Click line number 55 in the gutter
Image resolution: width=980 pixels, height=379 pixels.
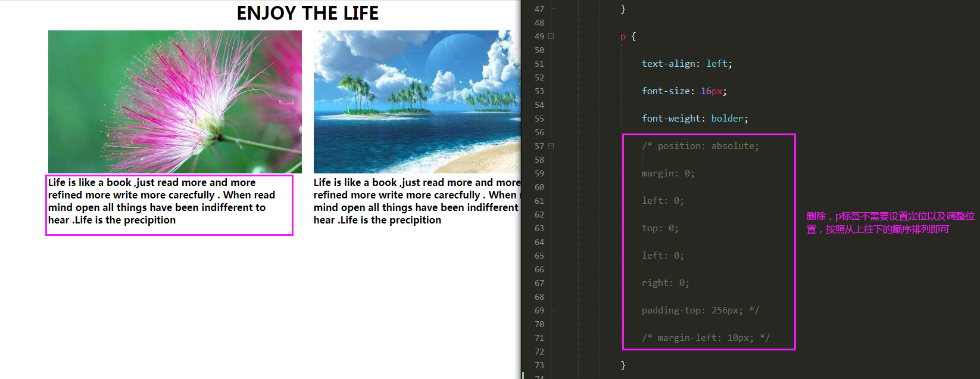(x=539, y=119)
